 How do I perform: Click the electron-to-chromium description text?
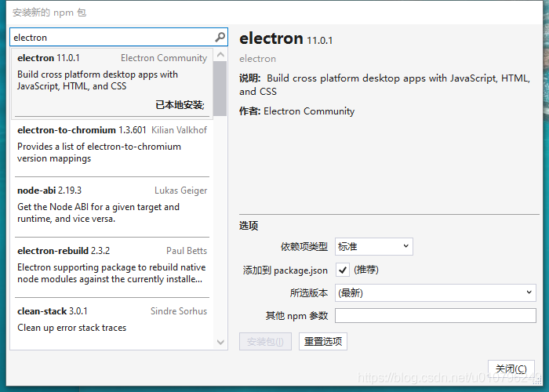pyautogui.click(x=99, y=152)
